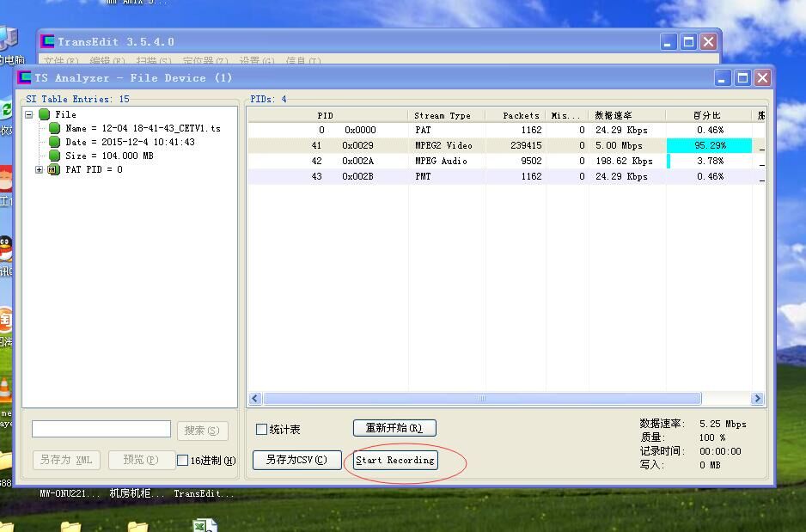Click packet count 239415
806x532 pixels.
[x=526, y=145]
